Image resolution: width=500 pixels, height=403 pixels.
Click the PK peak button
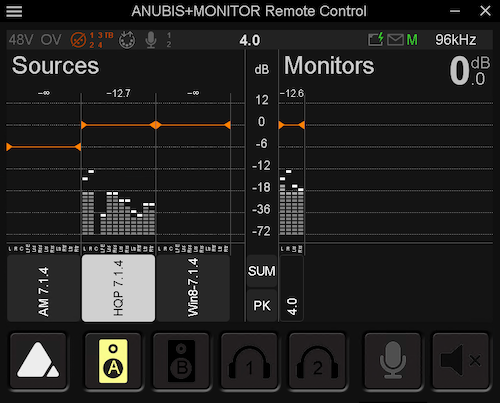click(x=262, y=305)
